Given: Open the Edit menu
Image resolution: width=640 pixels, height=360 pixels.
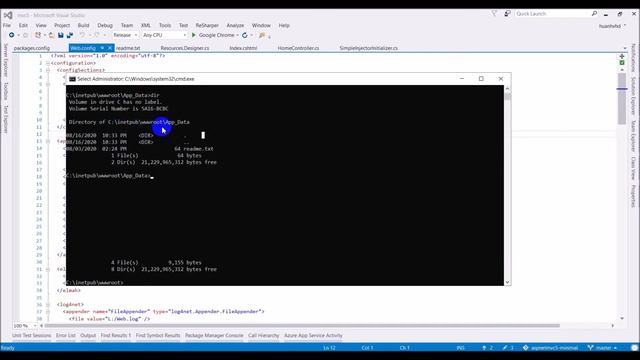Looking at the screenshot, I should click(x=23, y=25).
